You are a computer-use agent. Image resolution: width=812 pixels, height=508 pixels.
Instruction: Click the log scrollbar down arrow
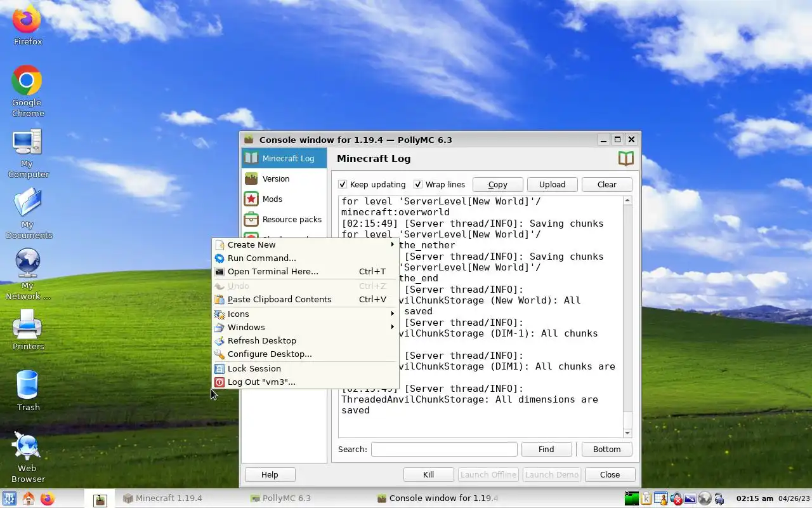coord(627,433)
